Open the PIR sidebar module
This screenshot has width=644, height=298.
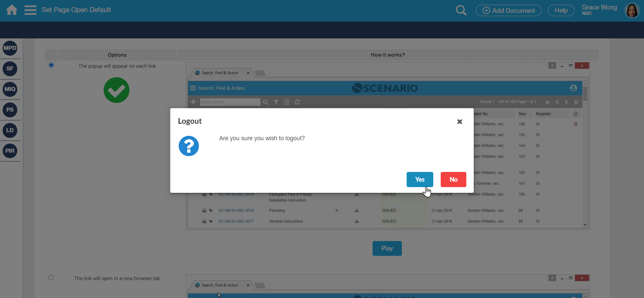coord(10,151)
